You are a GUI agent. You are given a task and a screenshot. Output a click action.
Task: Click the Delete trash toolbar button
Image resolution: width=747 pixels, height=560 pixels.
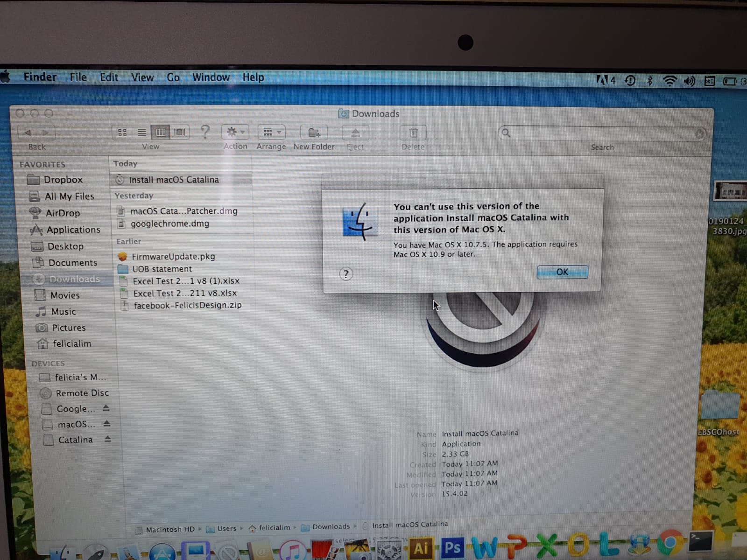(x=413, y=133)
